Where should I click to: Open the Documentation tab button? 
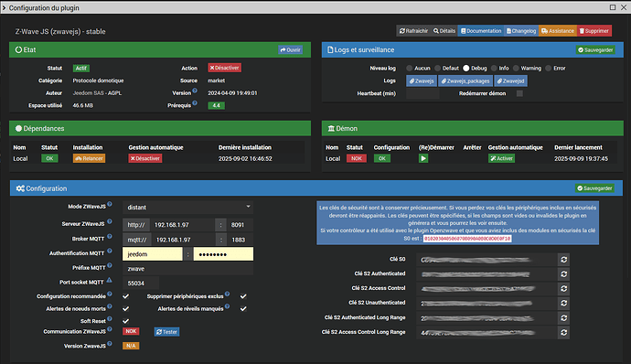pyautogui.click(x=481, y=30)
